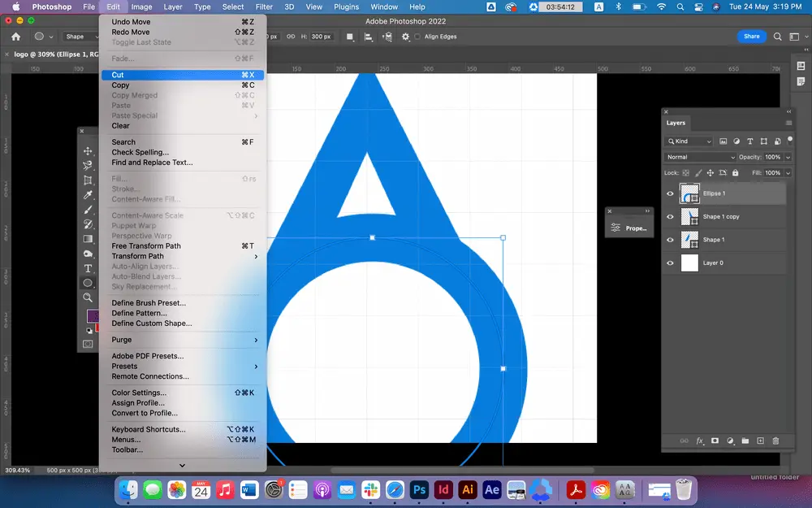Image resolution: width=812 pixels, height=508 pixels.
Task: Enable the Align Edges checkbox
Action: click(417, 37)
